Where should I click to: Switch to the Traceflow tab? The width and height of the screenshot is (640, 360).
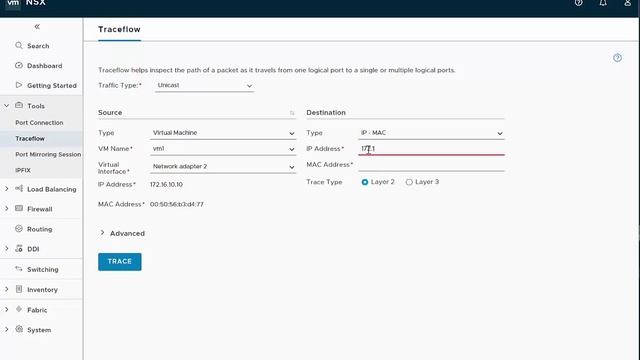pos(119,29)
